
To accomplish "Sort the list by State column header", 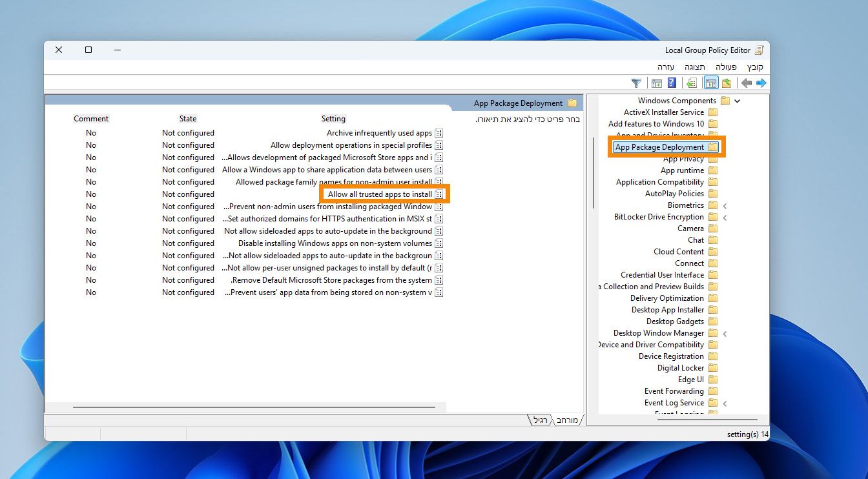I will 188,119.
